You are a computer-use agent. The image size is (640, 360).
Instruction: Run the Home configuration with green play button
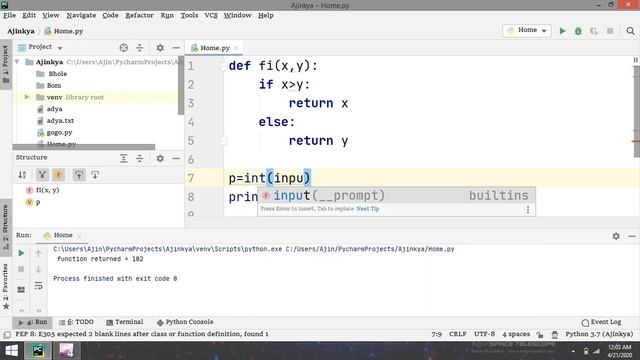(562, 31)
